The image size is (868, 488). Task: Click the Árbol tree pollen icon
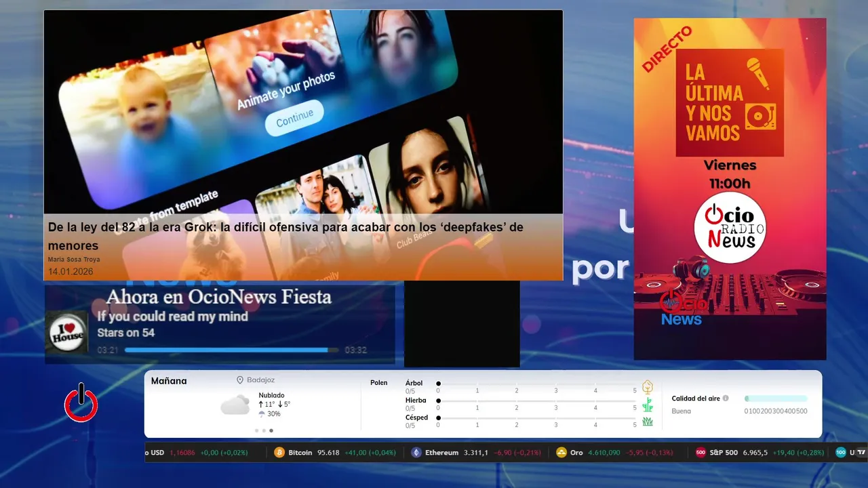point(648,387)
